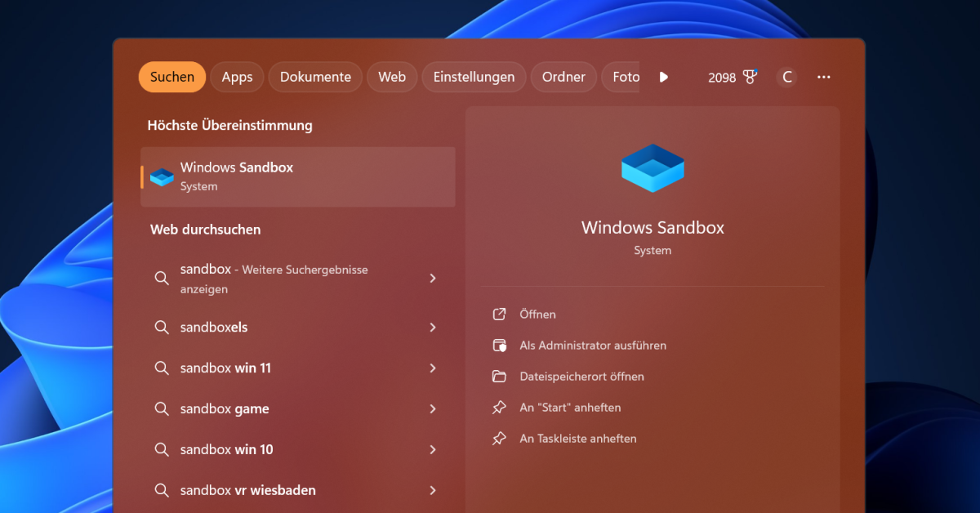Select the Windows Sandbox best match result
Viewport: 980px width, 513px height.
coord(297,176)
